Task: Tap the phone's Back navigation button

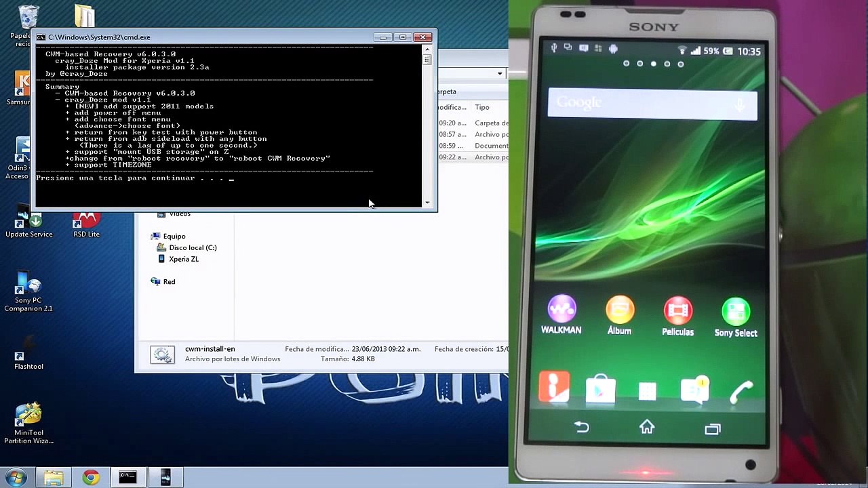Action: coord(582,427)
